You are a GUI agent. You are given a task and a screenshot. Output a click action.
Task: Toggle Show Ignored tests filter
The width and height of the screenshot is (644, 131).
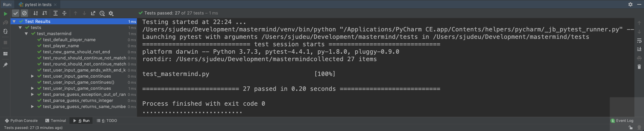coord(24,13)
